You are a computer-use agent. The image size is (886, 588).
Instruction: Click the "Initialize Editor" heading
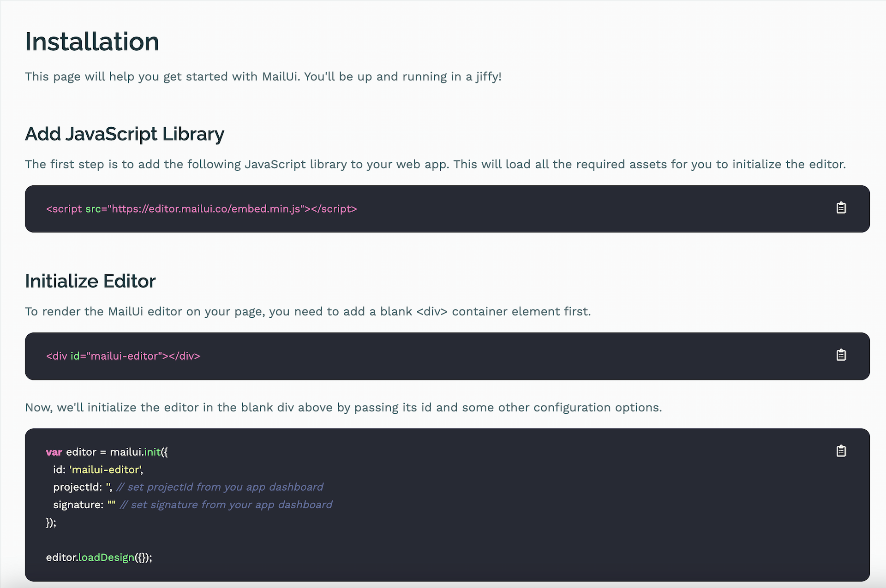[90, 281]
